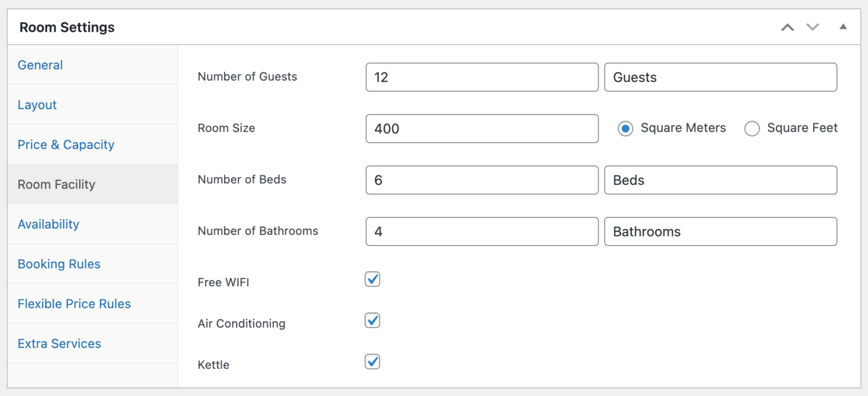Select the Room Facility sidebar item

click(57, 184)
